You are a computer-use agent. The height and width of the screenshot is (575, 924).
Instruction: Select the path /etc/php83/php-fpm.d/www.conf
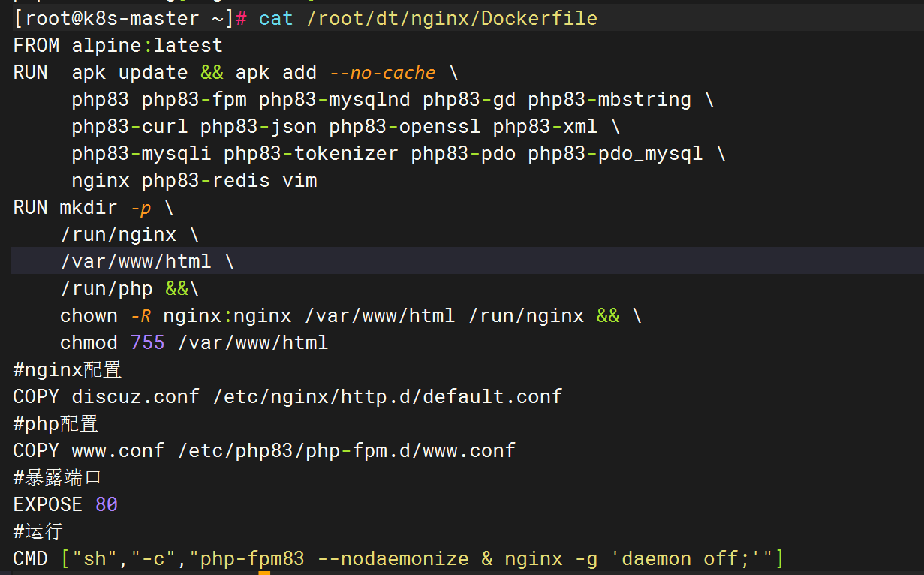coord(346,450)
